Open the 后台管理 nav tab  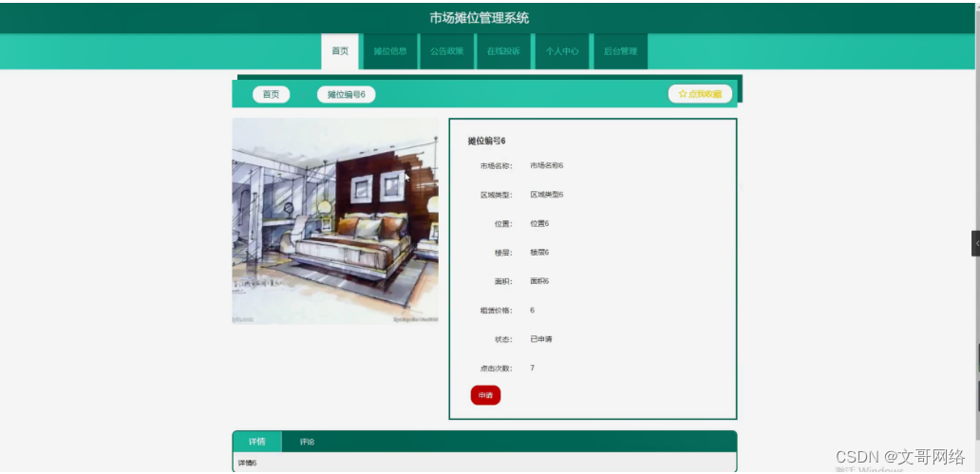point(621,51)
